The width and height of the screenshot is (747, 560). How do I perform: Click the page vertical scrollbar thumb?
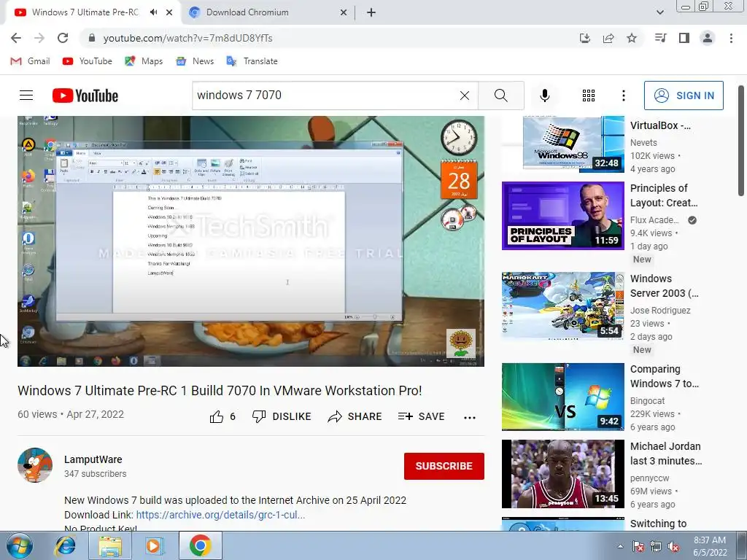click(741, 141)
